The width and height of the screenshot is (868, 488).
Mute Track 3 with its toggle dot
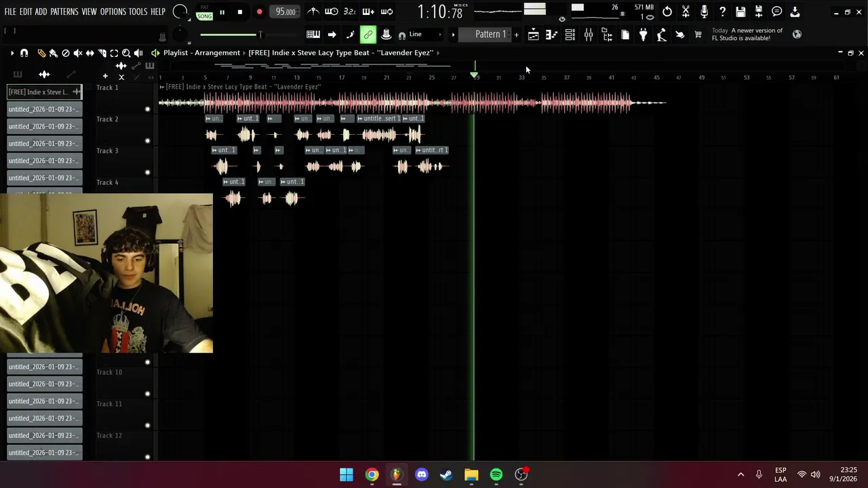147,172
